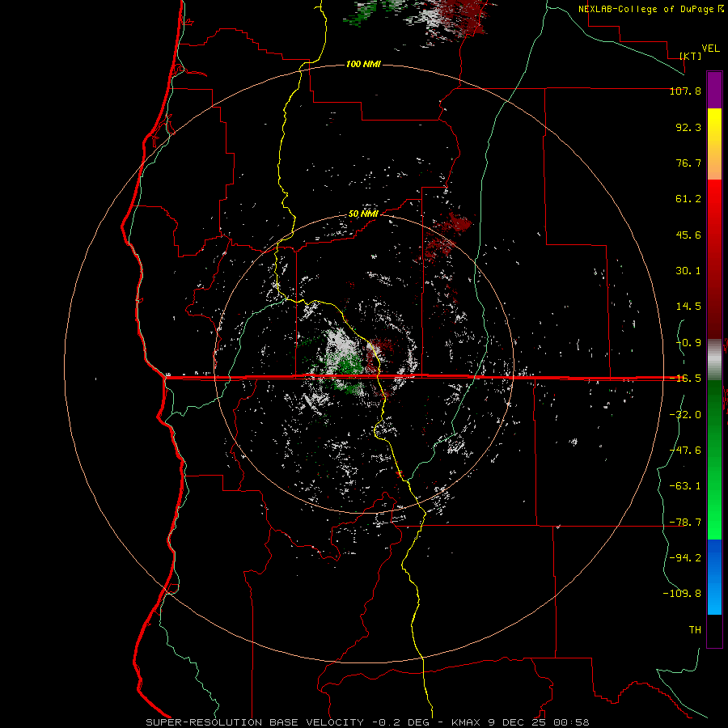
Task: Pick the purple segment of the velocity color bar
Action: point(714,90)
